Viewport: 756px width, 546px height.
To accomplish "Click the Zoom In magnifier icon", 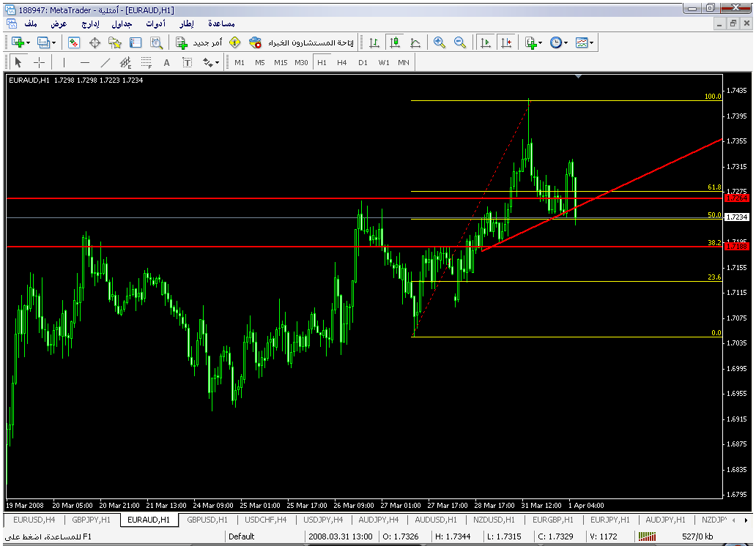I will (439, 43).
